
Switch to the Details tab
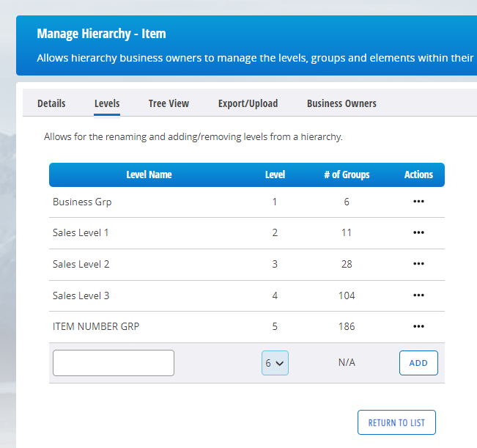tap(51, 103)
